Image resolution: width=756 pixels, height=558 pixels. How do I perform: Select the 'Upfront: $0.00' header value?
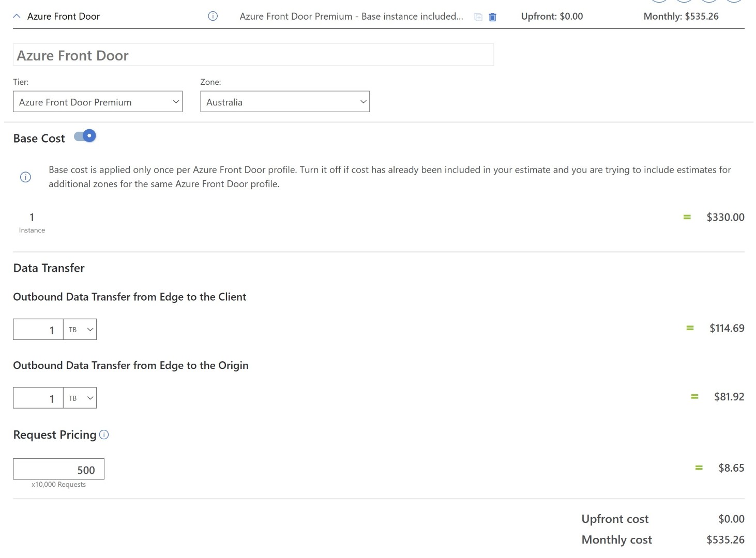click(552, 16)
